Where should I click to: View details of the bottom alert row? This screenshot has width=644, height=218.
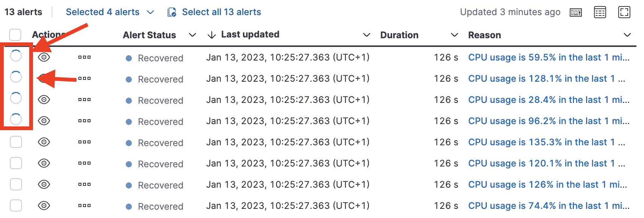(44, 206)
